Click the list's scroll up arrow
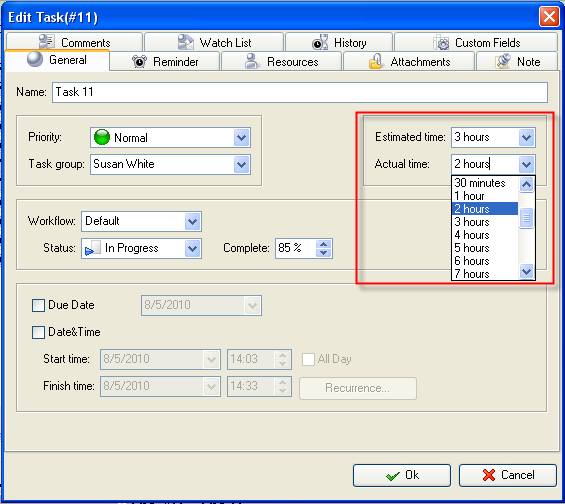 pyautogui.click(x=526, y=185)
